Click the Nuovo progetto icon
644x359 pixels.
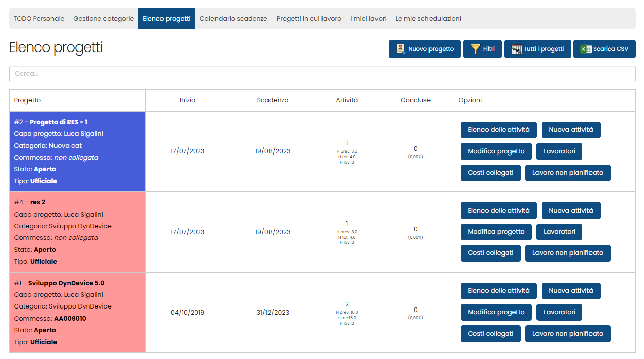coord(401,49)
